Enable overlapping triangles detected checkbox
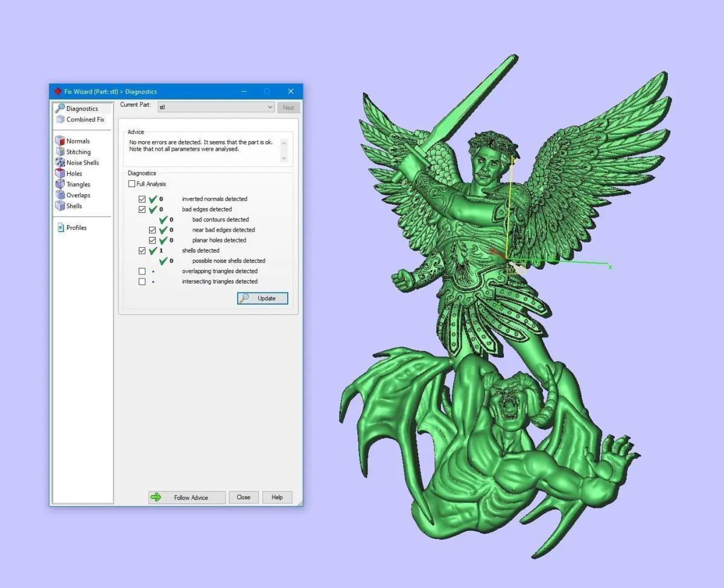Viewport: 724px width, 588px height. click(x=142, y=271)
